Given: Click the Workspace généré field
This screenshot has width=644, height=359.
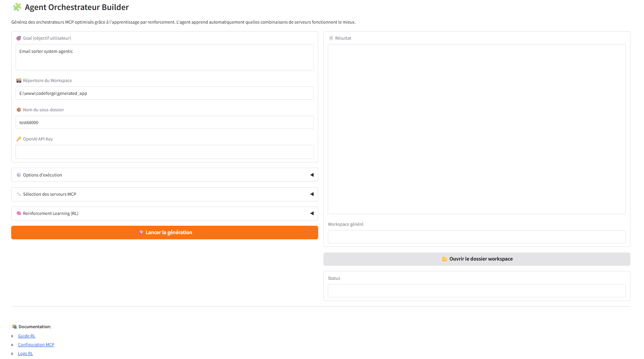Looking at the screenshot, I should (477, 237).
